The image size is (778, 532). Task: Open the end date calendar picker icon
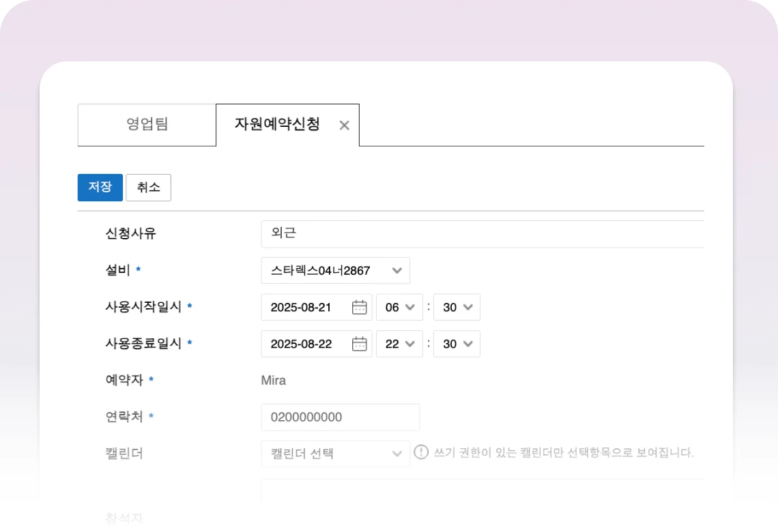coord(359,344)
